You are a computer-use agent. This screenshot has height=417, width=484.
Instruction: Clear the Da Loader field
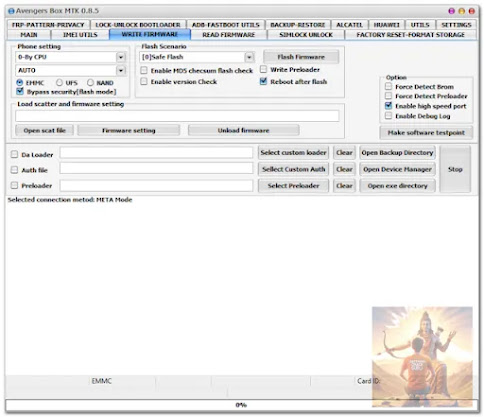344,153
